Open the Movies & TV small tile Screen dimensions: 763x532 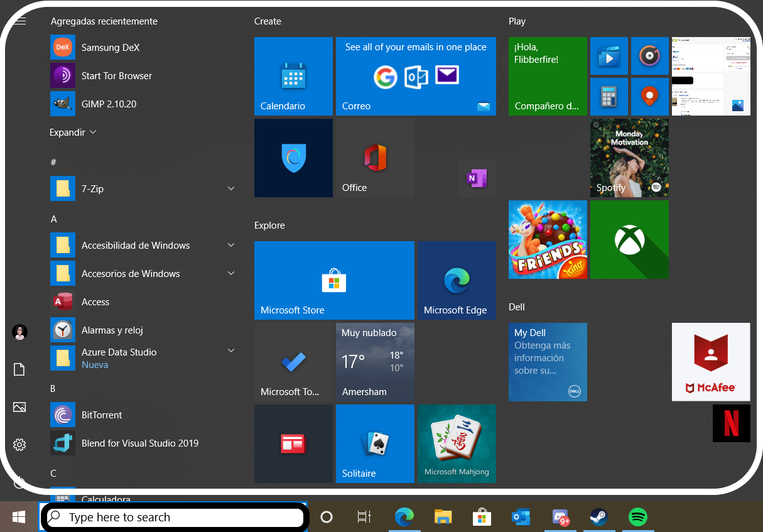point(609,56)
